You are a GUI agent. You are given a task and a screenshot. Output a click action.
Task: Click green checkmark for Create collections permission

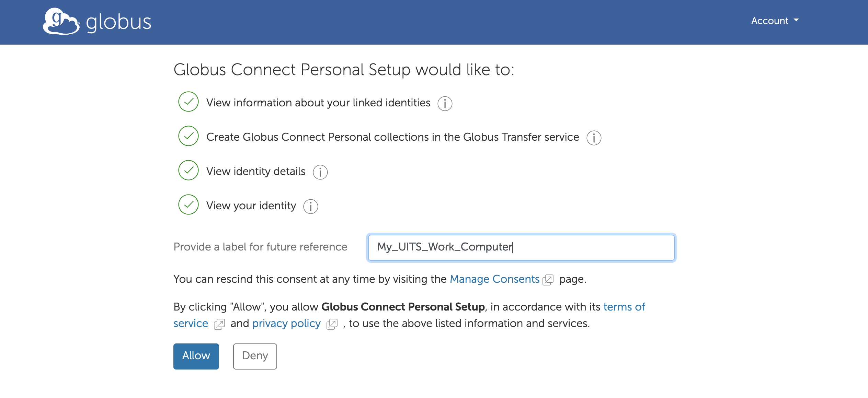(x=189, y=136)
